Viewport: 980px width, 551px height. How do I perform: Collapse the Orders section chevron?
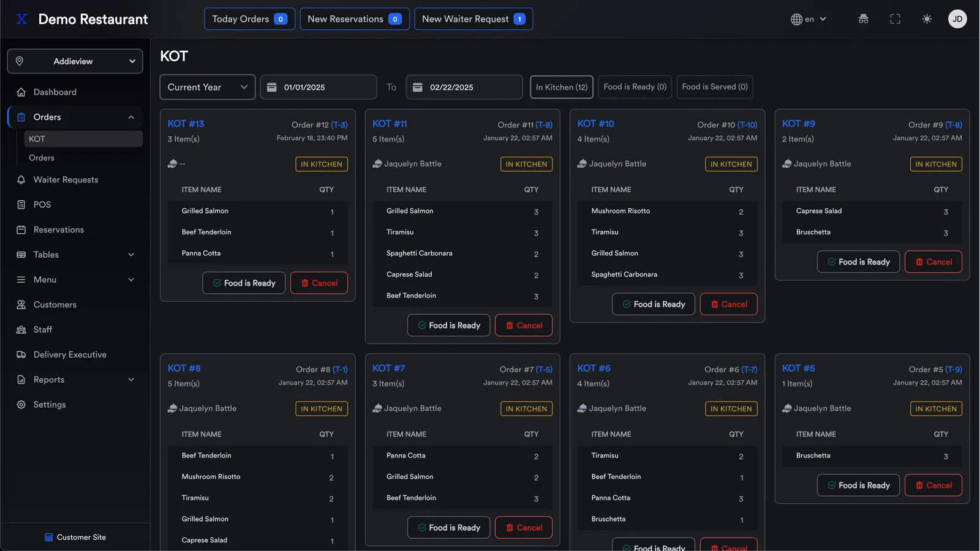pyautogui.click(x=131, y=117)
